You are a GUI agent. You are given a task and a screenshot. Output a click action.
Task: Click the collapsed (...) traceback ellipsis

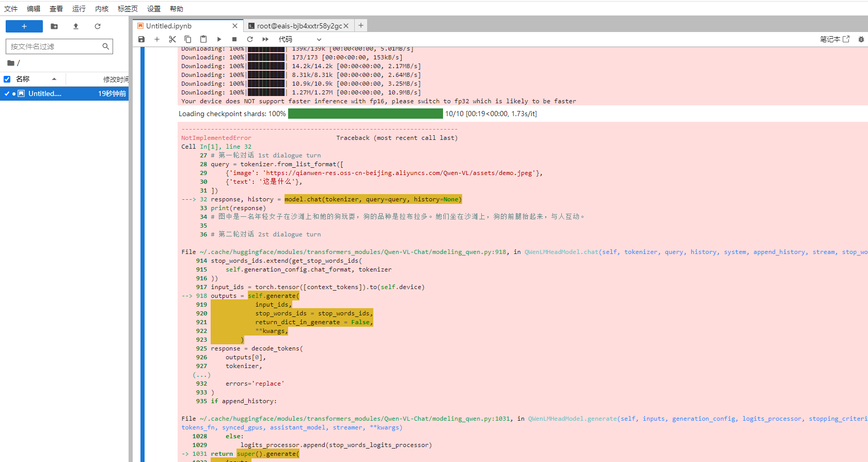point(202,375)
